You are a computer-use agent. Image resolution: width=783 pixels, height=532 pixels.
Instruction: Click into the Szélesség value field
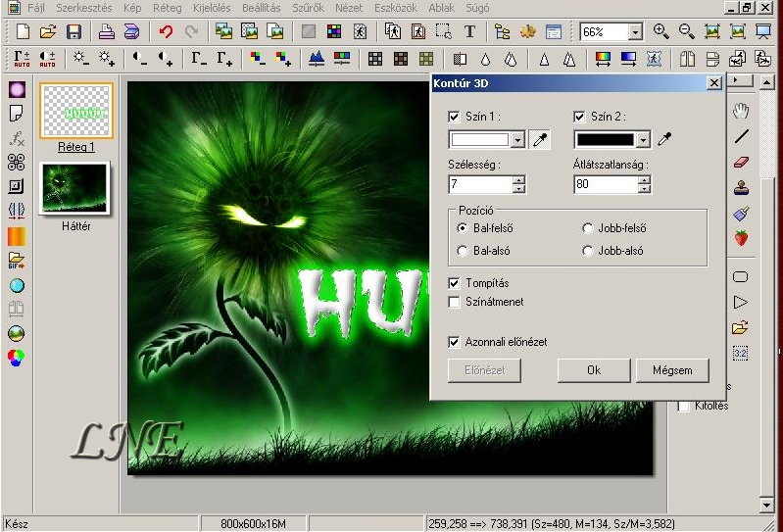tap(481, 184)
